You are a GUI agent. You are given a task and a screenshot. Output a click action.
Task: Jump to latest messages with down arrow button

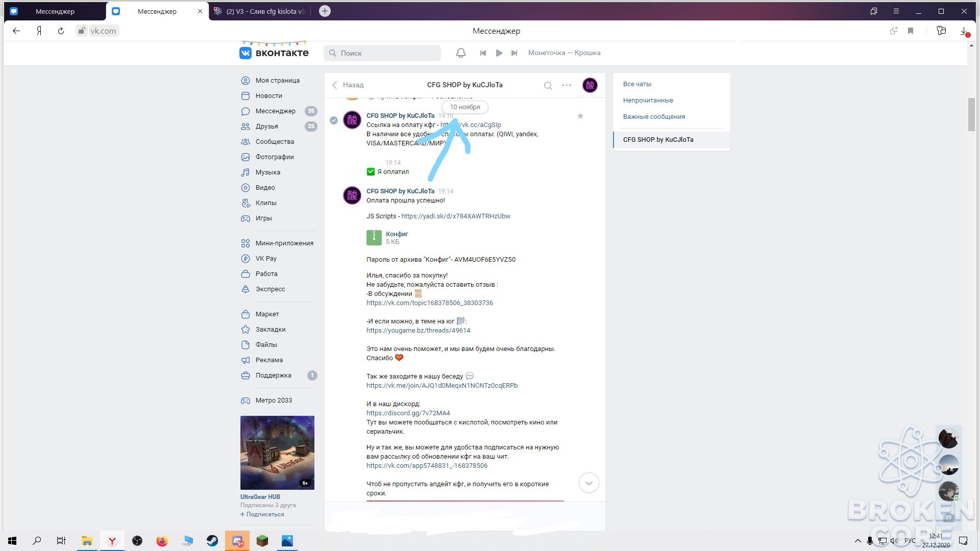(x=589, y=483)
